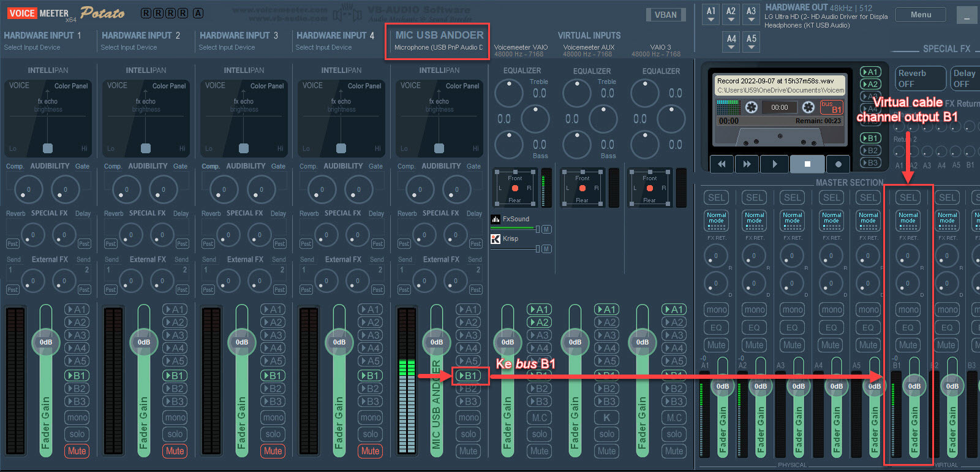
Task: Click B1 master bus fader knob
Action: click(914, 386)
